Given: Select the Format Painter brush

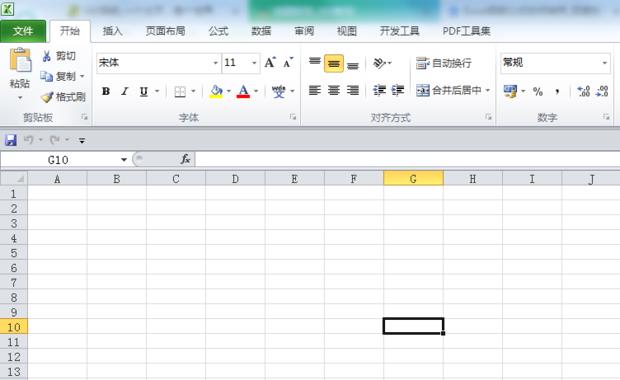Looking at the screenshot, I should tap(47, 97).
